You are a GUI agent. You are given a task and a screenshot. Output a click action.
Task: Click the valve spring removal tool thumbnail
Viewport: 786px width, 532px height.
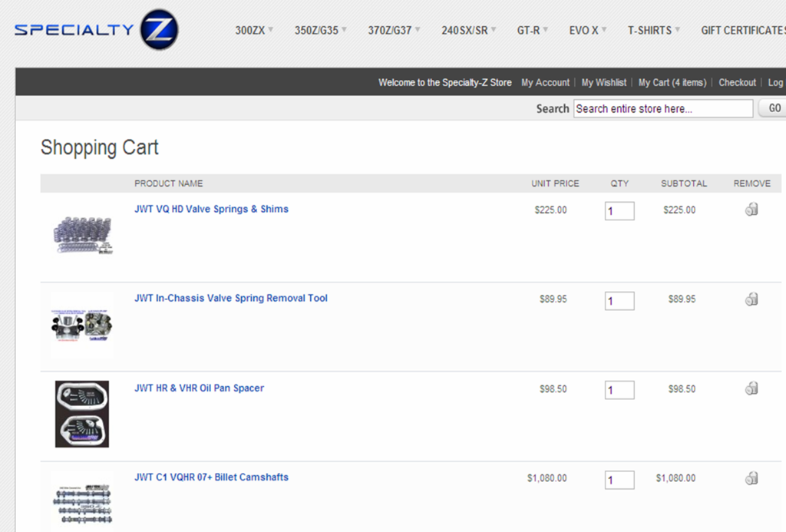click(81, 325)
